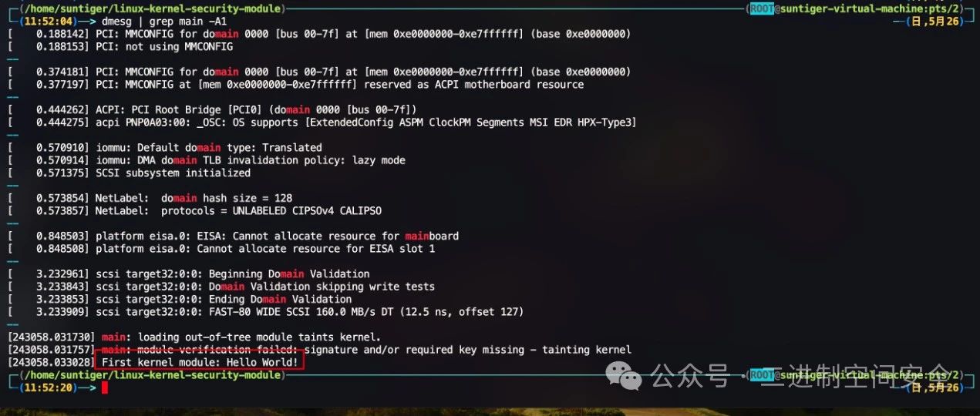Screen dimensions: 980x416
Task: Click the WeChat logo in the watermark
Action: (x=625, y=376)
